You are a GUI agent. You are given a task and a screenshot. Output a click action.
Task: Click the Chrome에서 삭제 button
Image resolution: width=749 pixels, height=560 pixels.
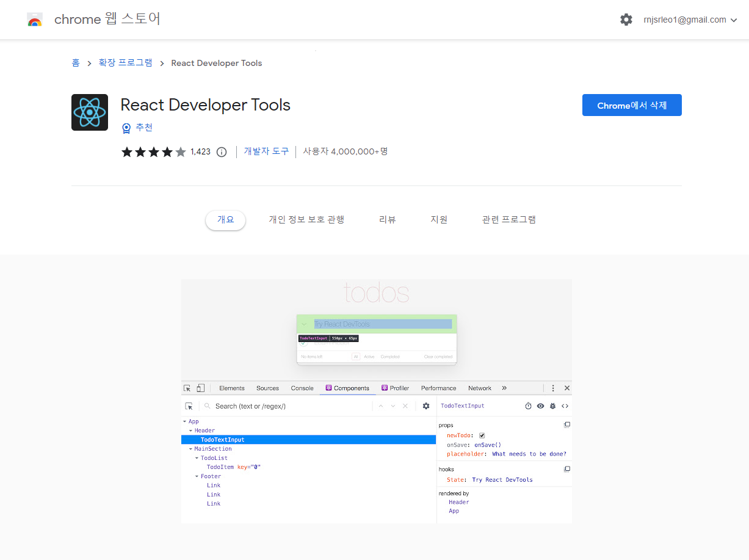632,105
